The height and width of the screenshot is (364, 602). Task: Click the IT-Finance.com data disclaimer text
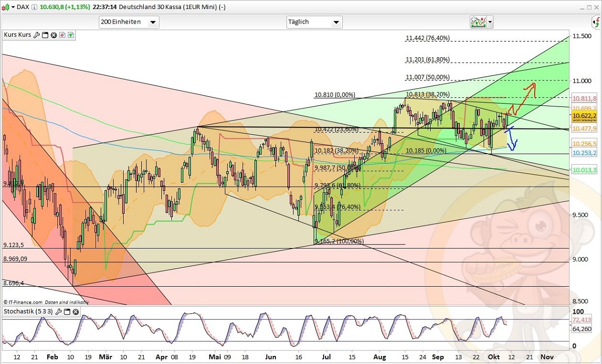tap(45, 302)
